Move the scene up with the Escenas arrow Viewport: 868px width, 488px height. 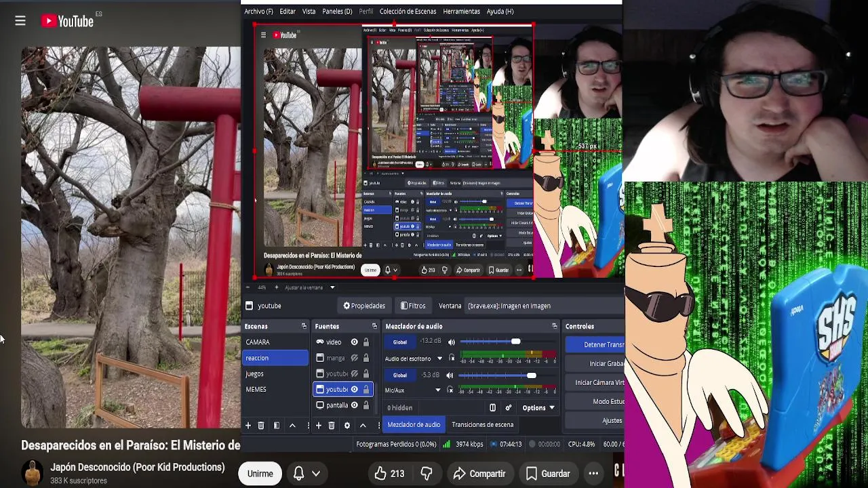[292, 425]
